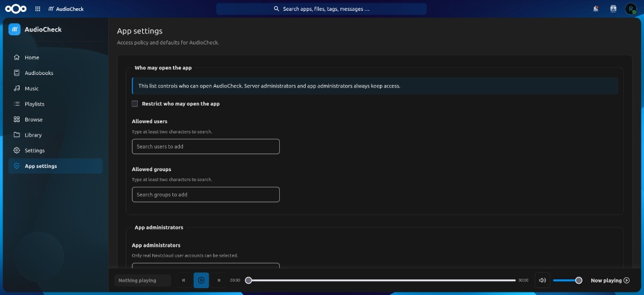Focus the global search apps, files field

(321, 9)
